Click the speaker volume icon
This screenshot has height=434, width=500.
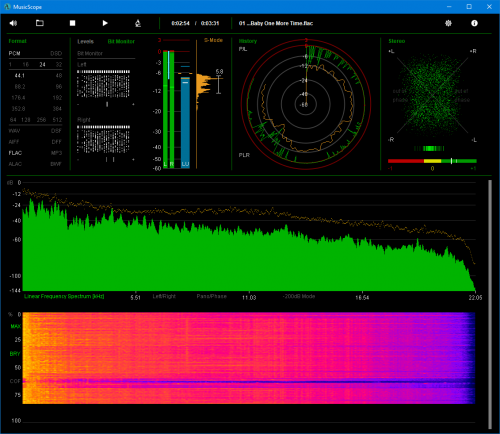pyautogui.click(x=13, y=23)
